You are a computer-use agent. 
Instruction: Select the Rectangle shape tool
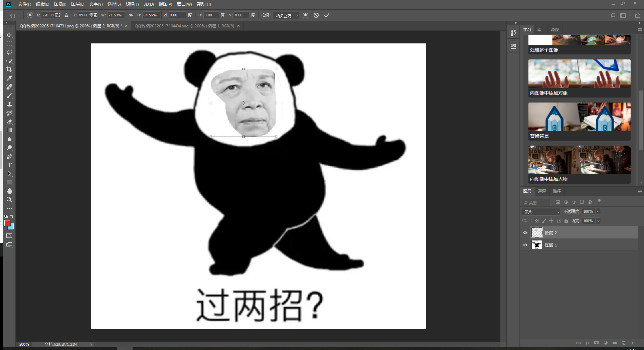tap(9, 182)
